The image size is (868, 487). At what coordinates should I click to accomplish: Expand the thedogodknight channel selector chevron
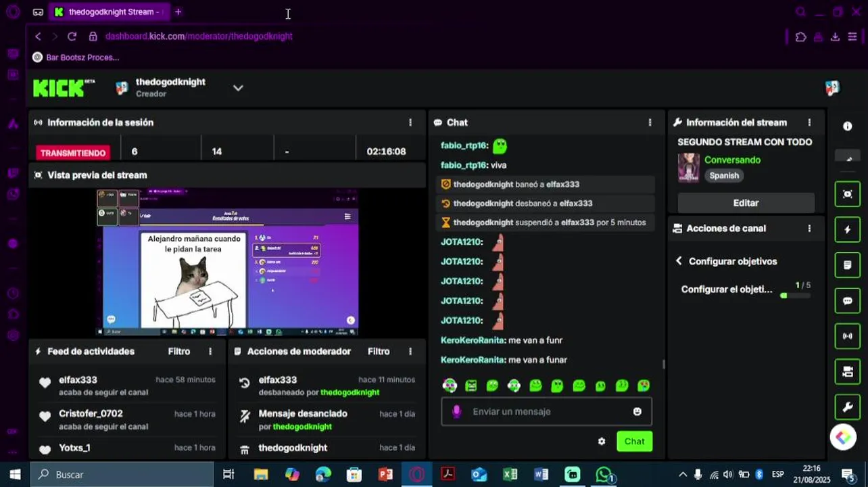point(238,88)
